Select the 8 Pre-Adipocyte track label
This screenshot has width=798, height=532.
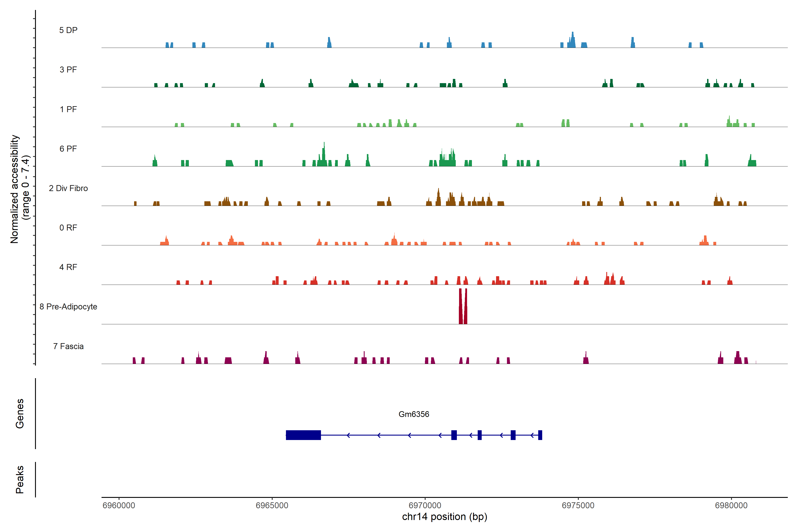point(68,307)
